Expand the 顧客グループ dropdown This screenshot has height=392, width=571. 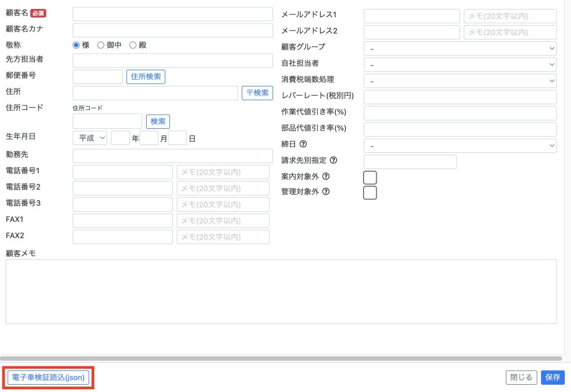[x=460, y=49]
